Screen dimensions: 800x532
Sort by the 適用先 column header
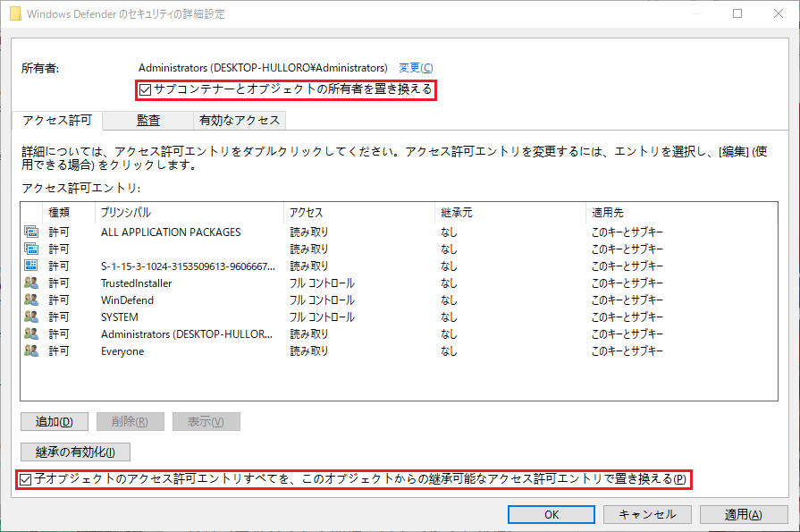(x=682, y=213)
